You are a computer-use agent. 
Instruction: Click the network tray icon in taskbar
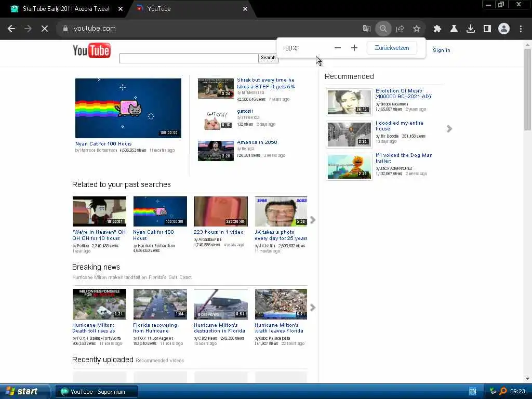coord(494,392)
